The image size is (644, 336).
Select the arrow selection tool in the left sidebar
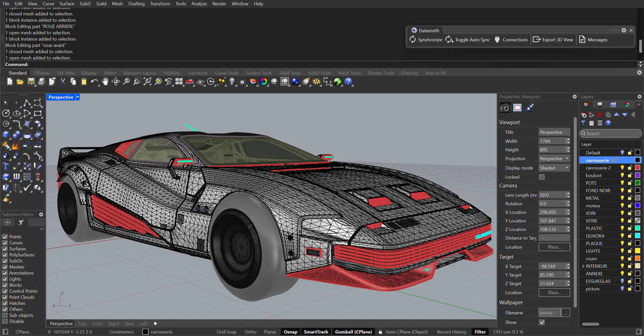6,103
